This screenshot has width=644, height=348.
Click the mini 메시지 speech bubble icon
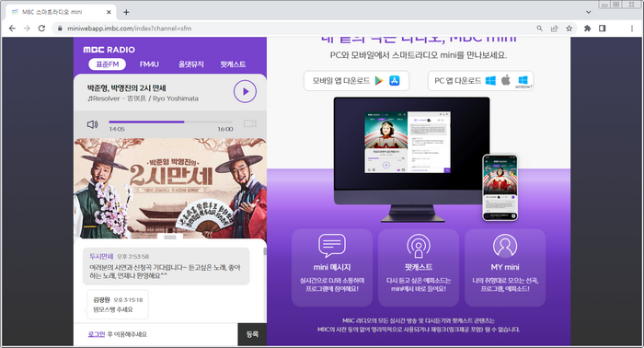pyautogui.click(x=332, y=246)
